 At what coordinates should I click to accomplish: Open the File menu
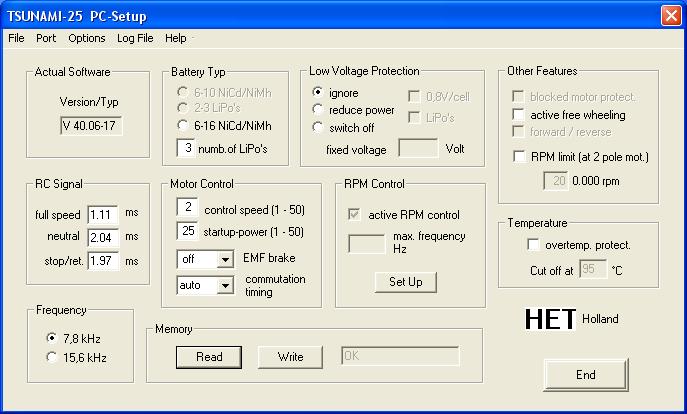click(16, 38)
